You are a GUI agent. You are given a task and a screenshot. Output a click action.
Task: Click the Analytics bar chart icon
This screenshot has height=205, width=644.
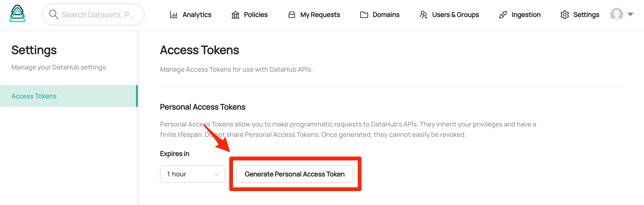coord(174,15)
